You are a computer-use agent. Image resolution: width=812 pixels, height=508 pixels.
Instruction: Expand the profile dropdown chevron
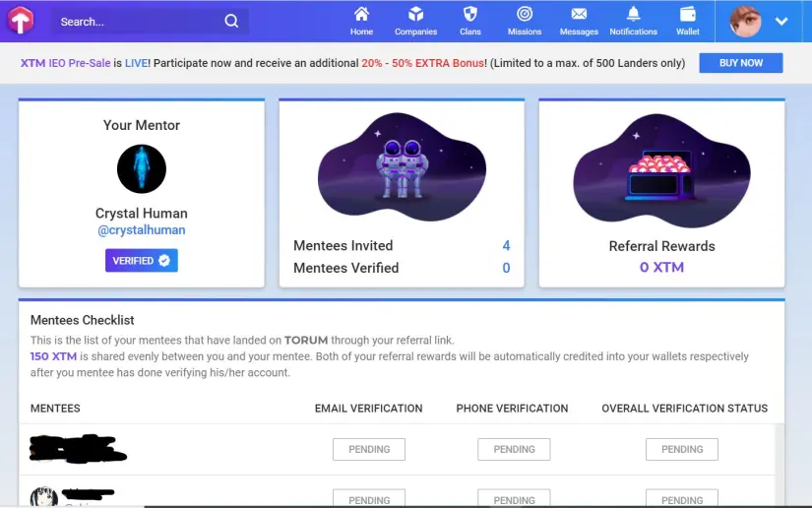(x=781, y=22)
